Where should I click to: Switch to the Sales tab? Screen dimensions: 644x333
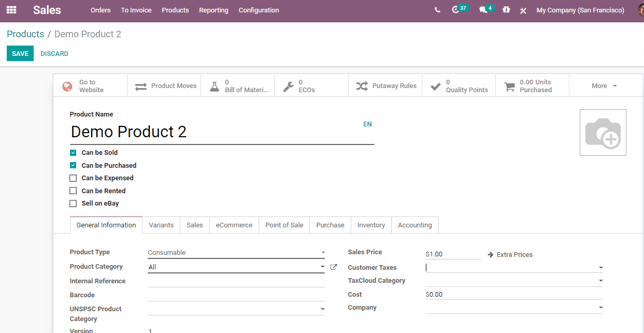click(x=195, y=225)
